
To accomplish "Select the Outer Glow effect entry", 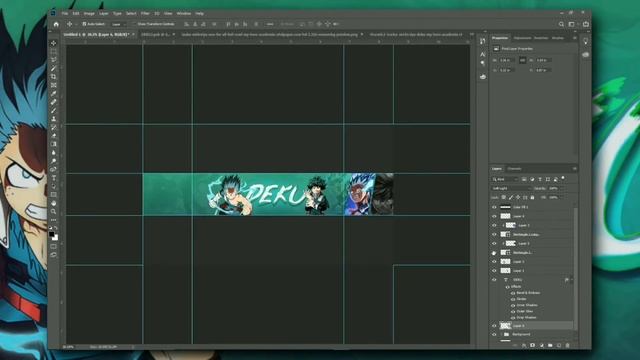I will (525, 311).
